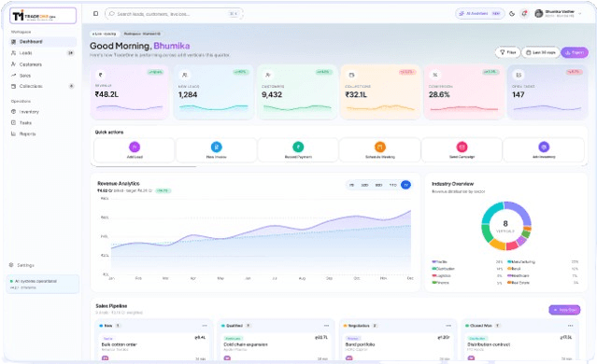Click the Live syncing status pill

[105, 34]
